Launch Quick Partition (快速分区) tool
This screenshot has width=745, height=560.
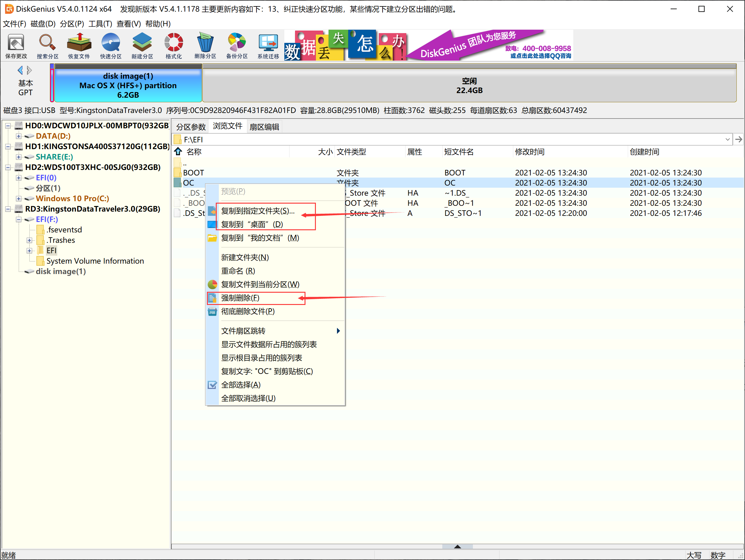(111, 46)
